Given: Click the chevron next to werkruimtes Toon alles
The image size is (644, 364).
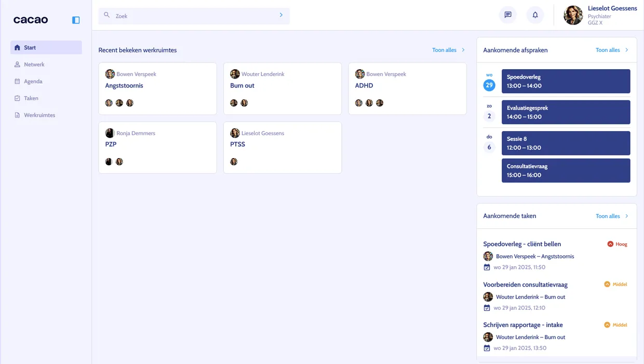Looking at the screenshot, I should (463, 50).
